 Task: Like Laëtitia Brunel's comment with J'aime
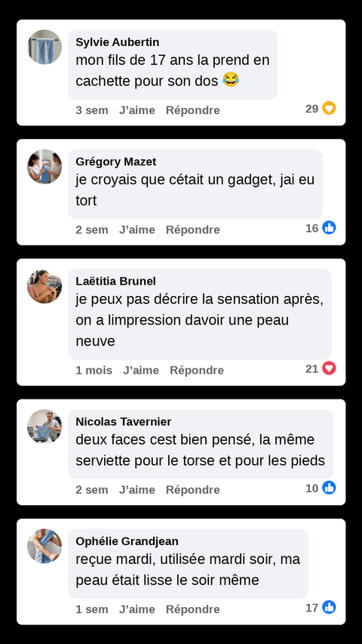(x=141, y=370)
